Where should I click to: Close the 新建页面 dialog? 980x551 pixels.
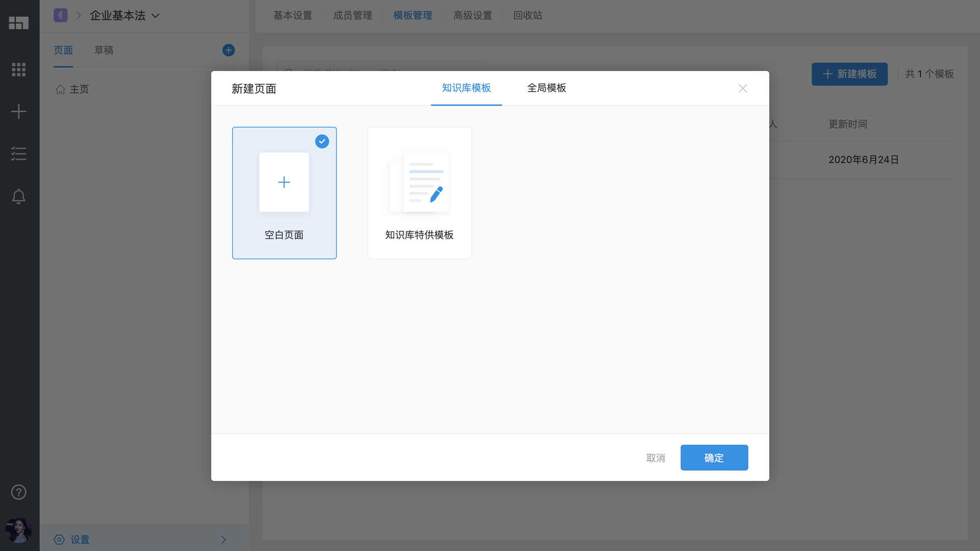pos(743,88)
